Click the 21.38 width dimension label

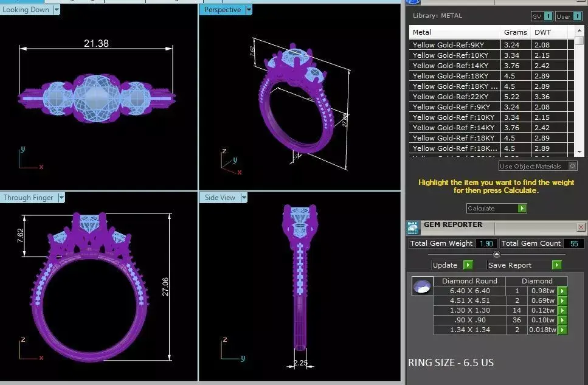point(96,44)
